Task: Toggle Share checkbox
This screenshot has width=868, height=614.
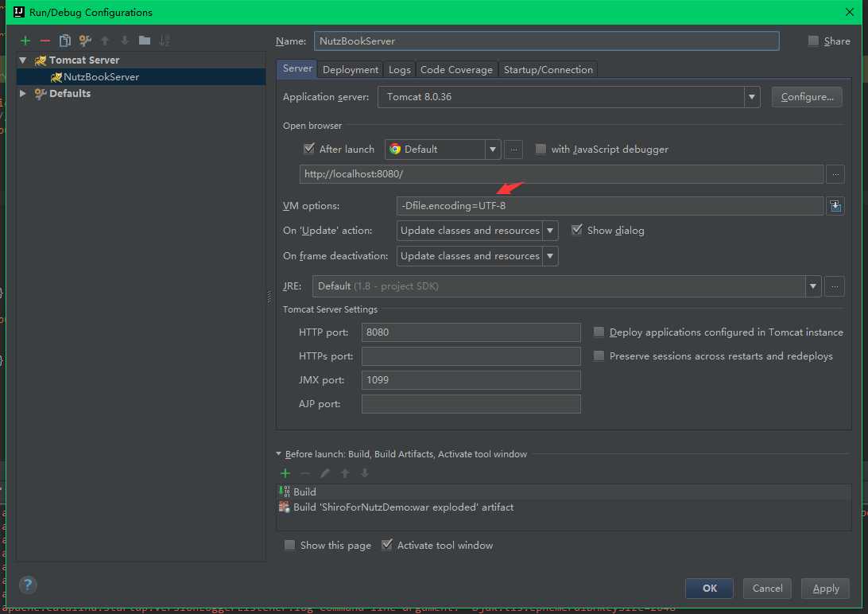Action: [813, 41]
